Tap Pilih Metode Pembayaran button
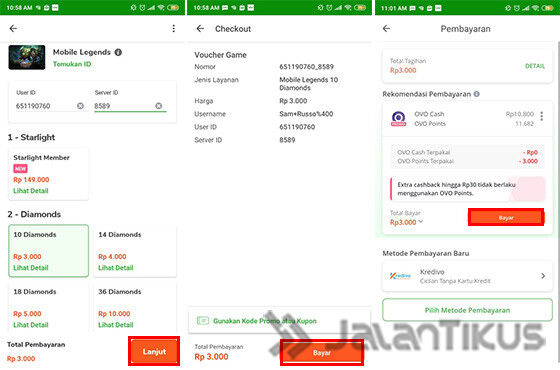 tap(467, 310)
